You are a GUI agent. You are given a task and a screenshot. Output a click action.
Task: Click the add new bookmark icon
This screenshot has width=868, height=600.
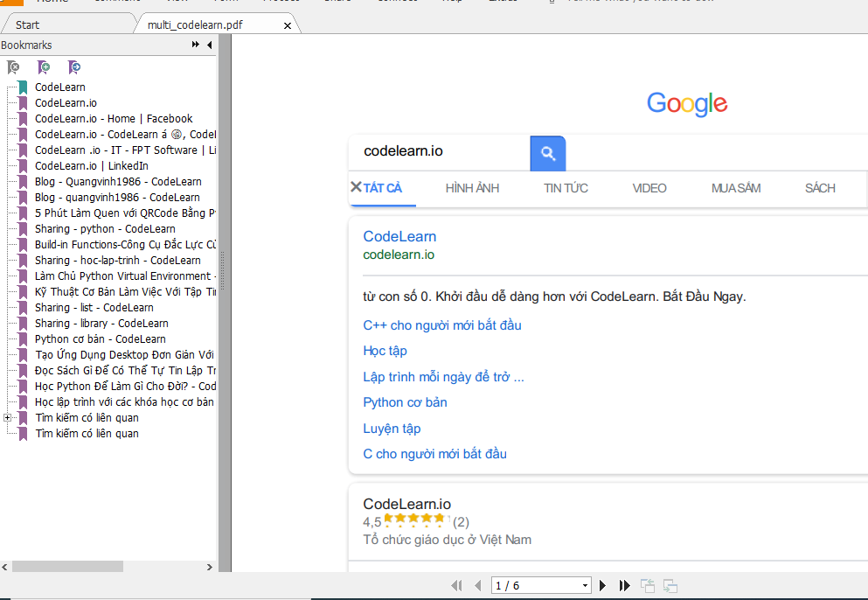tap(44, 67)
